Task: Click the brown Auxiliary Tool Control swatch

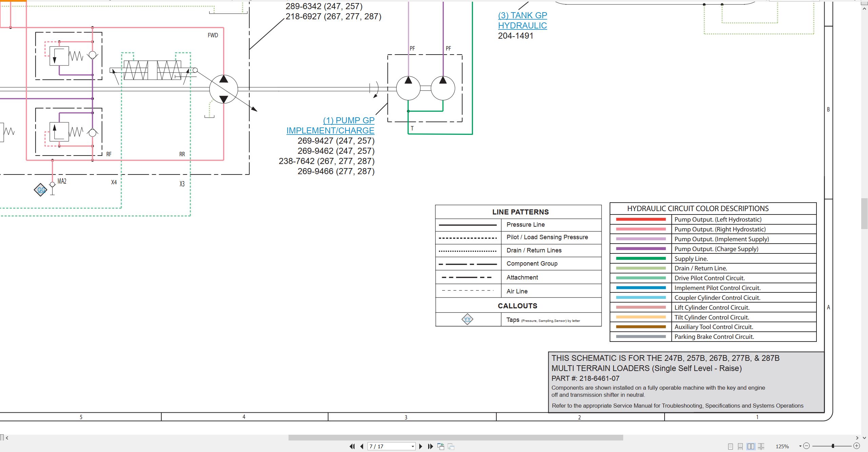Action: [641, 327]
